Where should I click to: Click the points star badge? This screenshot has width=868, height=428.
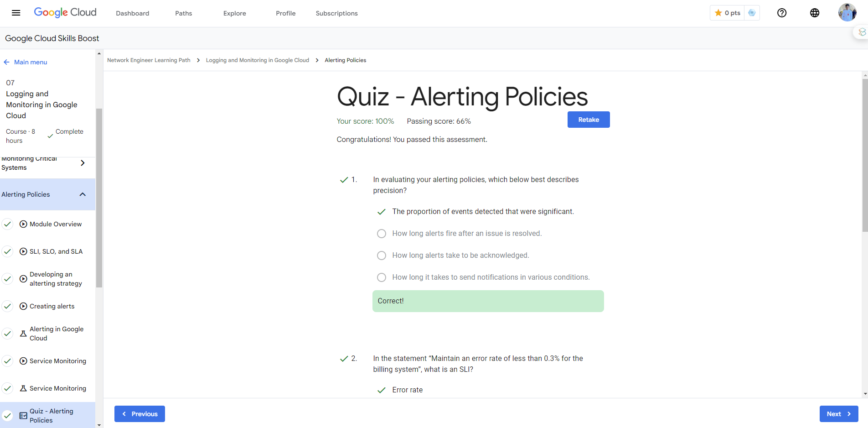728,13
